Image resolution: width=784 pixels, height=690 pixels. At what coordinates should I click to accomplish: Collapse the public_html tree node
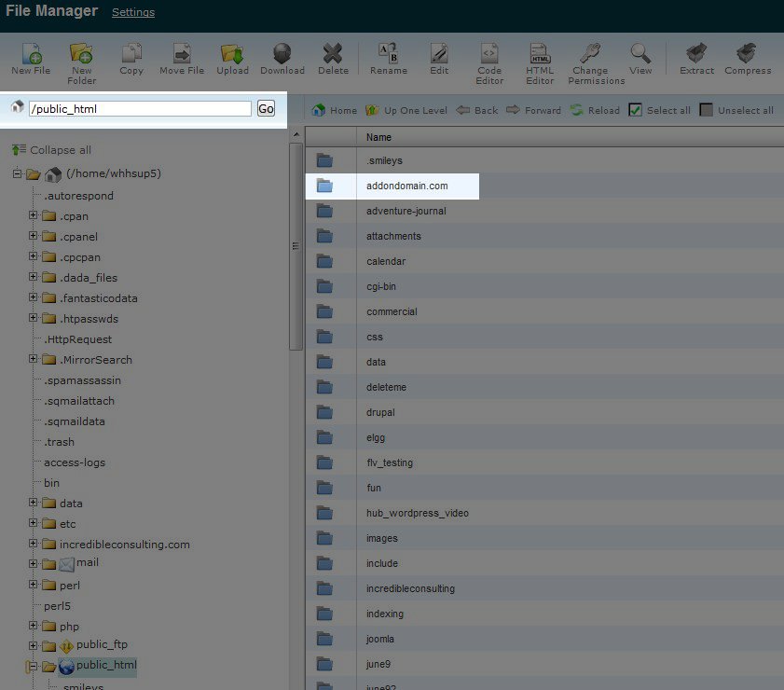click(x=34, y=667)
